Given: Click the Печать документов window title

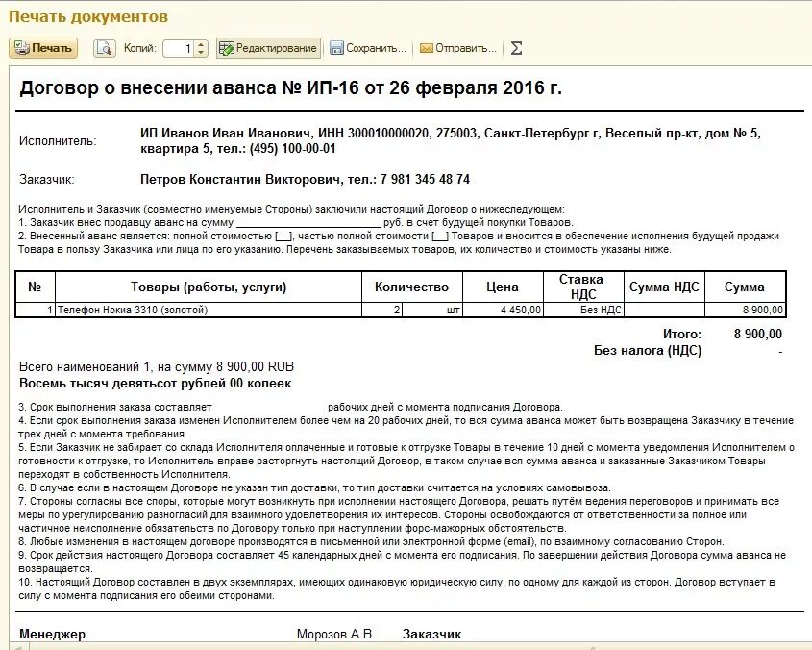Looking at the screenshot, I should (x=88, y=16).
